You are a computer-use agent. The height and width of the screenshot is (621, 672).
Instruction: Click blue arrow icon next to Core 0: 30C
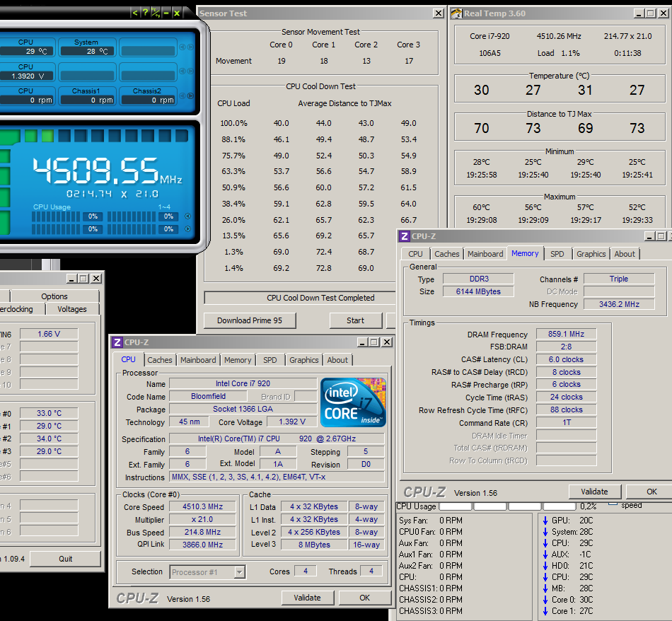pos(545,600)
